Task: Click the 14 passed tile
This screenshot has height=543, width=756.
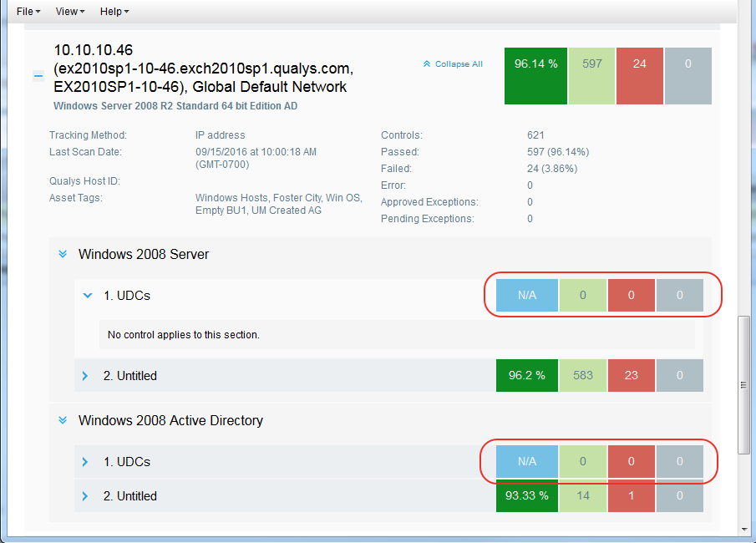Action: (x=583, y=495)
